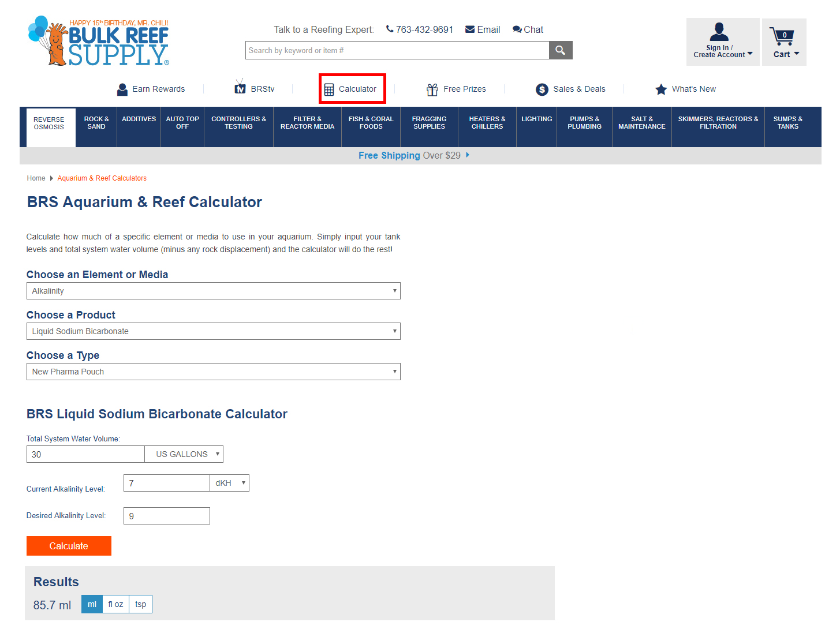The width and height of the screenshot is (840, 637).
Task: Click the BRStv television icon
Action: (x=240, y=87)
